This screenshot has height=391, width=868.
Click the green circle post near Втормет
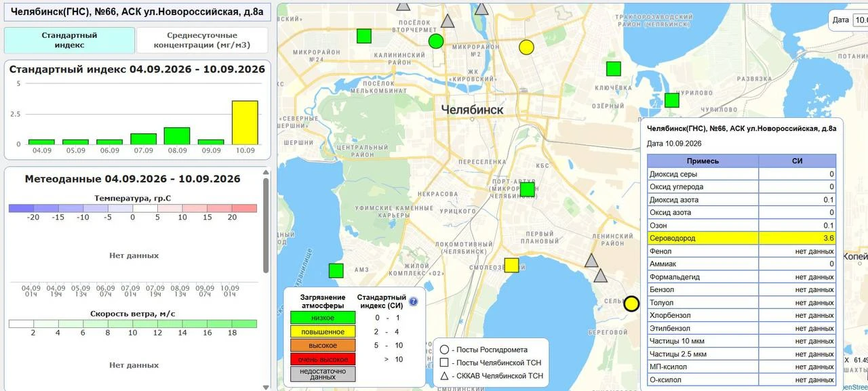click(x=436, y=41)
